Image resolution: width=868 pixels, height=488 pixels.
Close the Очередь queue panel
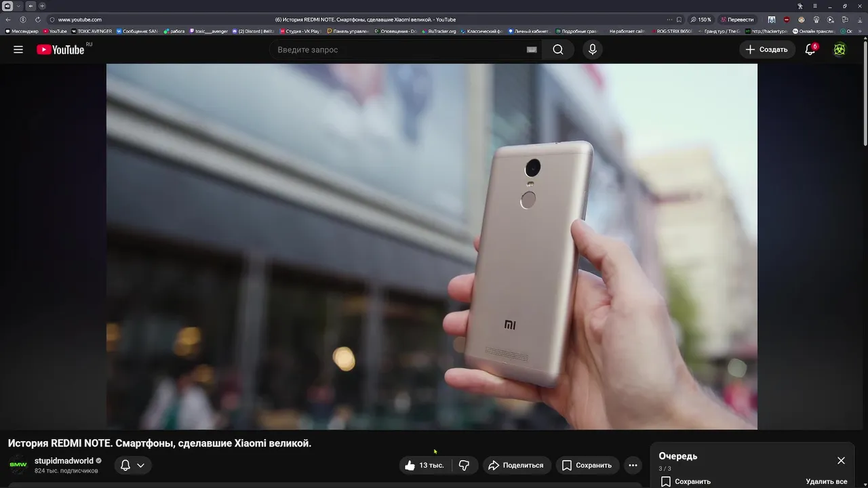[x=841, y=460]
